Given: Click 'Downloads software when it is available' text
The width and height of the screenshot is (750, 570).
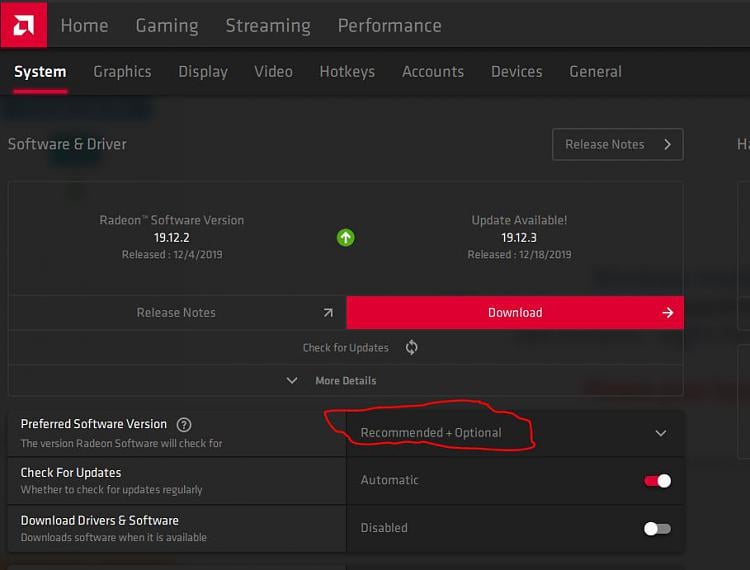Looking at the screenshot, I should pyautogui.click(x=114, y=537).
